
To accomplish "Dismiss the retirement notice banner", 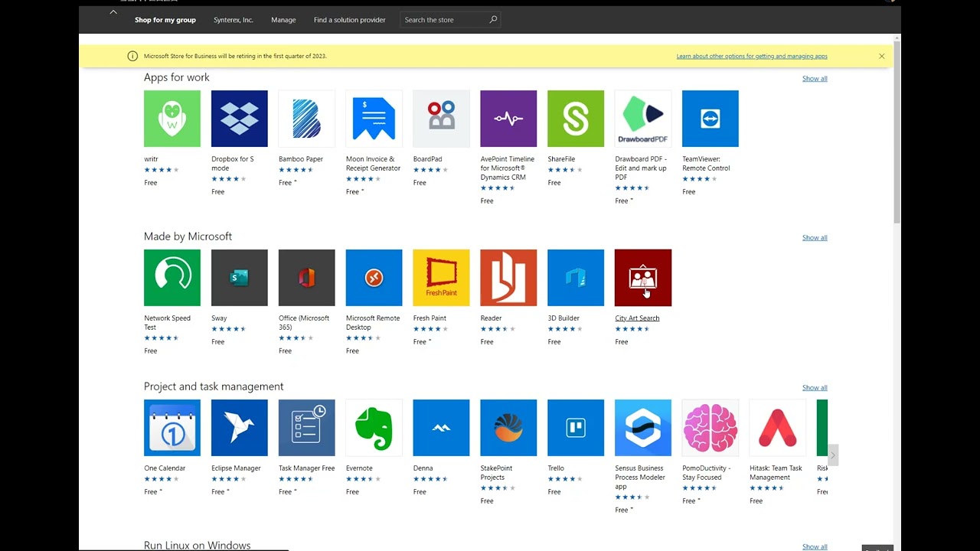I will (x=881, y=56).
